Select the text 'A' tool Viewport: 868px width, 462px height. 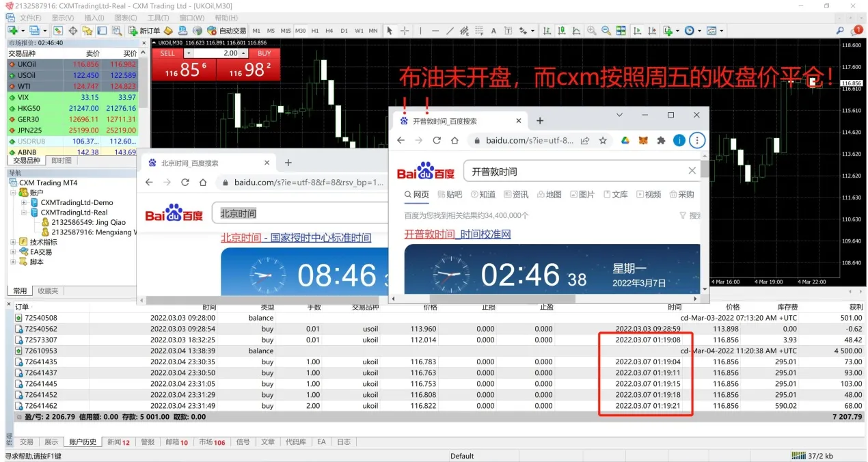click(493, 31)
